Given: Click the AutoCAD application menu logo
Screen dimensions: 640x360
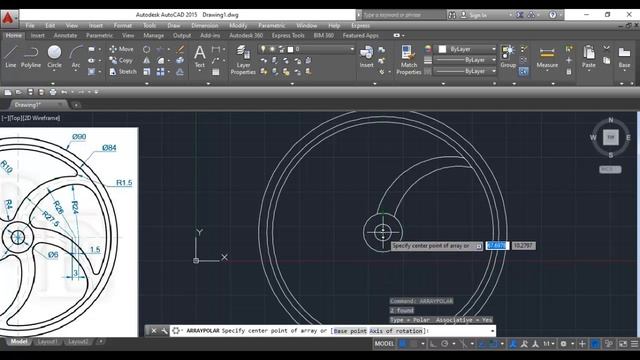Looking at the screenshot, I should point(9,18).
